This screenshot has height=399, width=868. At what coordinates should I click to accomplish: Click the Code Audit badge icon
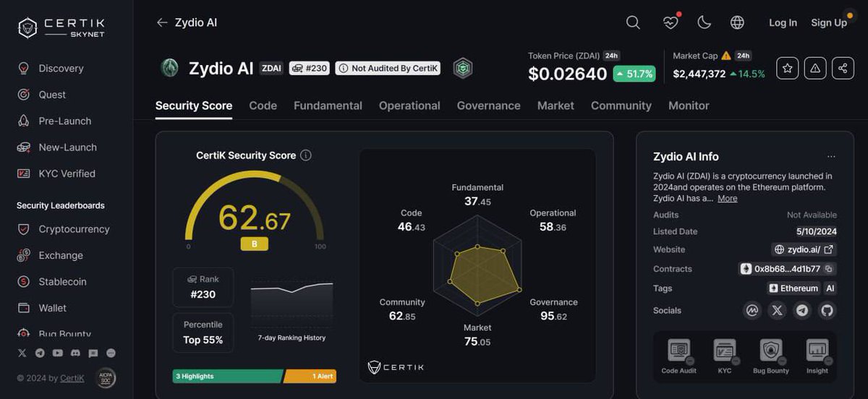click(x=679, y=351)
